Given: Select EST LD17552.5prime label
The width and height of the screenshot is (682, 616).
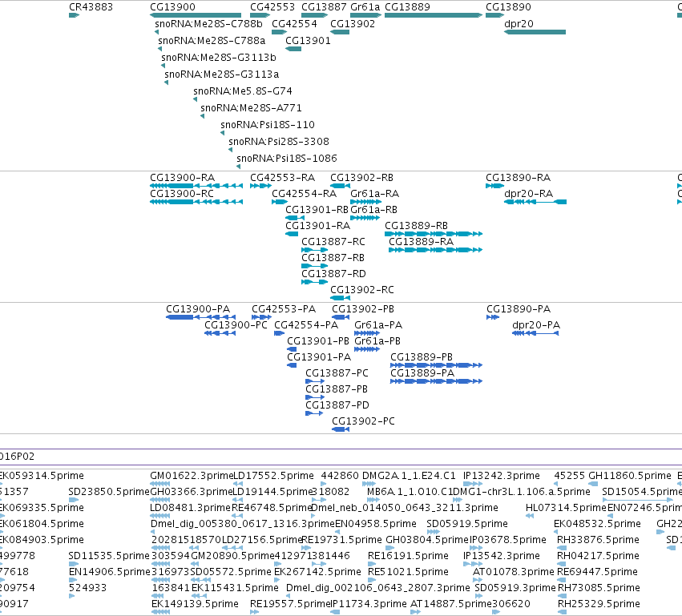Looking at the screenshot, I should (273, 476).
